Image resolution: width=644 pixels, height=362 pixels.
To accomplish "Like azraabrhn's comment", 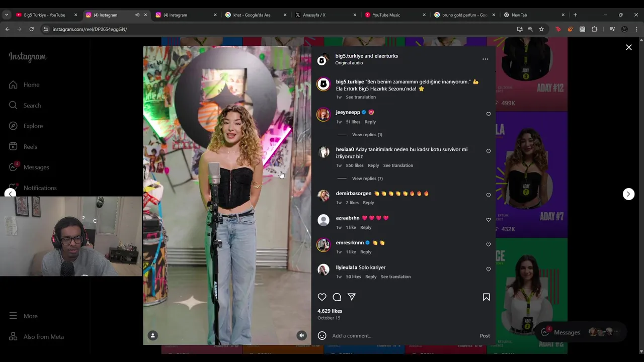I will pyautogui.click(x=488, y=220).
